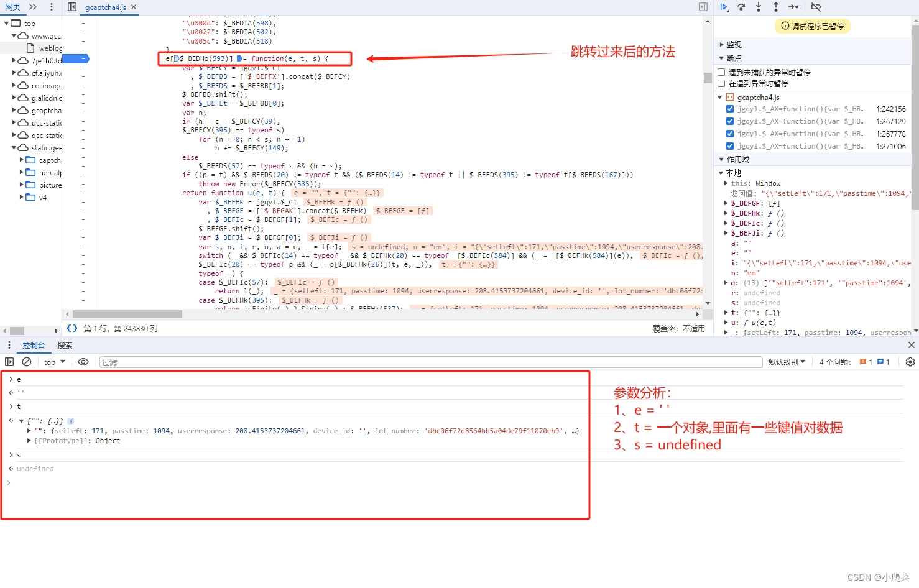
Task: Click the object info icon in console
Action: 71,421
